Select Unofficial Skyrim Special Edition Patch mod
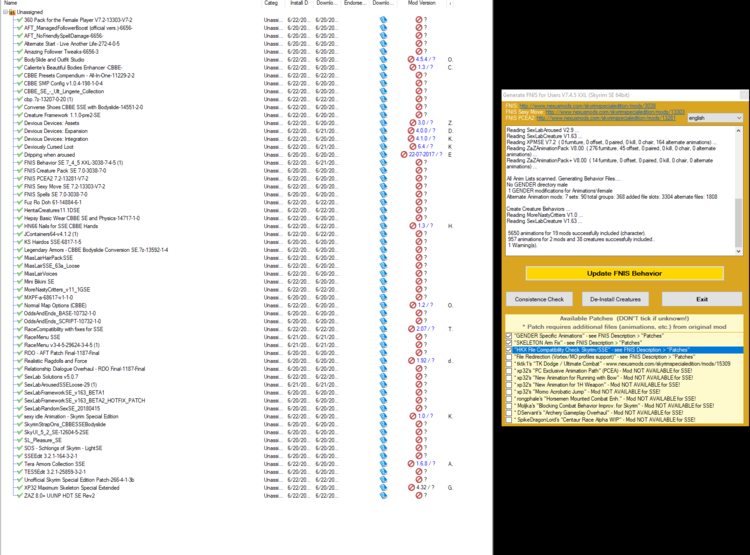The image size is (750, 555). (x=79, y=480)
